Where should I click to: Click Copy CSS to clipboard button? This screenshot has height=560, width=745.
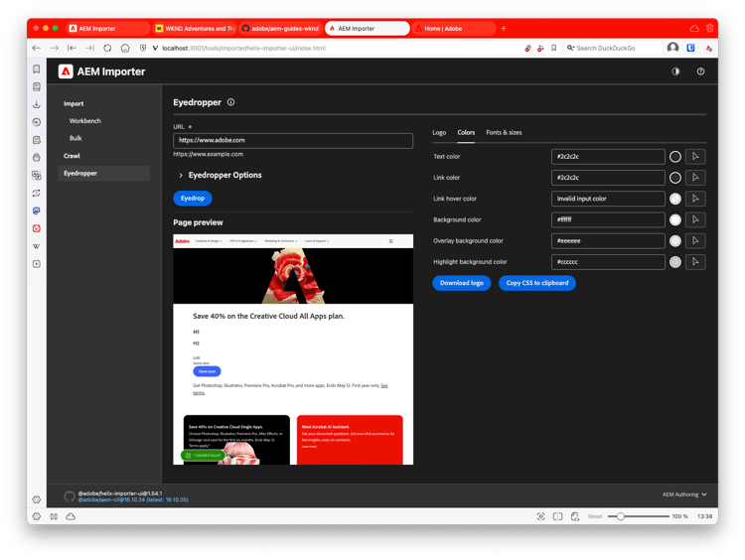[x=536, y=283]
